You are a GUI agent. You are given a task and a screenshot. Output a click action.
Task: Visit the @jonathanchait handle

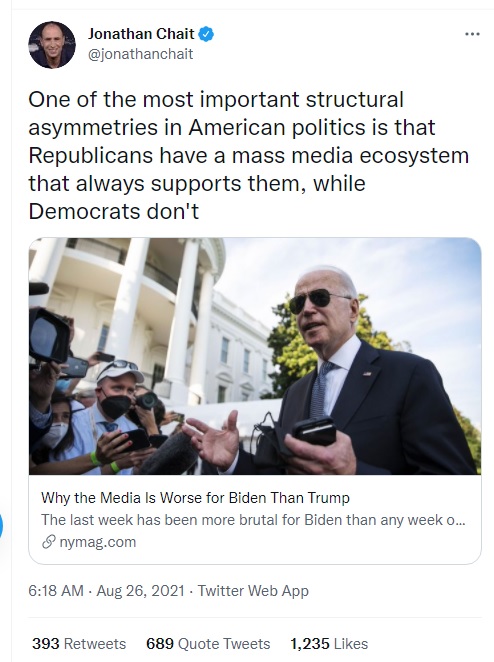(140, 54)
